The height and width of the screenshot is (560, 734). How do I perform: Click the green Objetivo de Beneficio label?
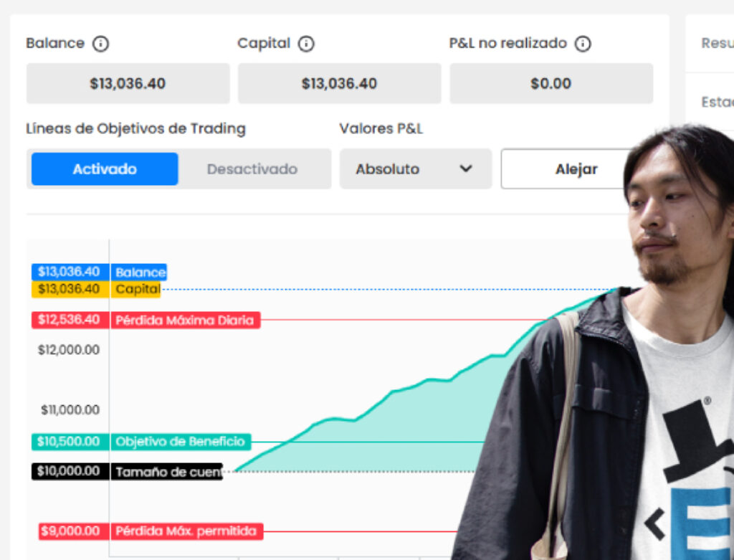pos(180,442)
